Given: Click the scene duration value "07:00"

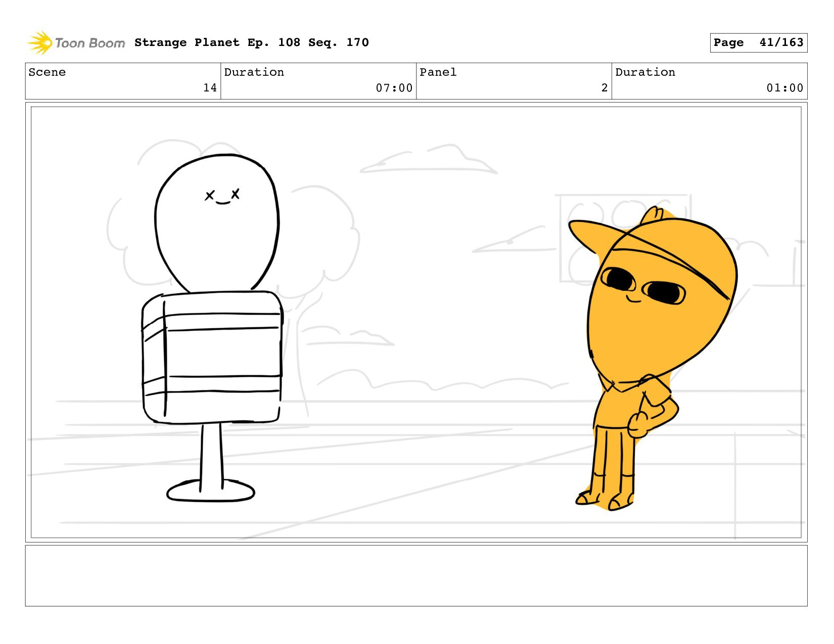Looking at the screenshot, I should click(x=394, y=88).
